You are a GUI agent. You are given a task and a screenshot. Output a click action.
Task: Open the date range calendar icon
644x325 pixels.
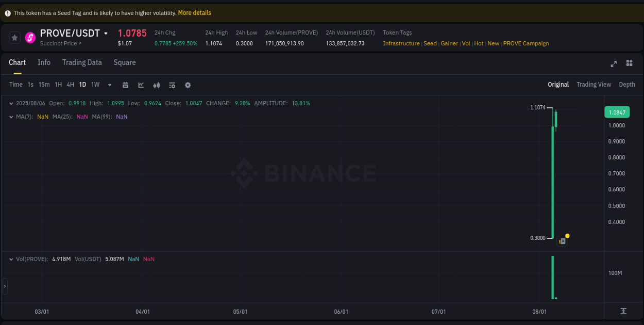coord(125,85)
